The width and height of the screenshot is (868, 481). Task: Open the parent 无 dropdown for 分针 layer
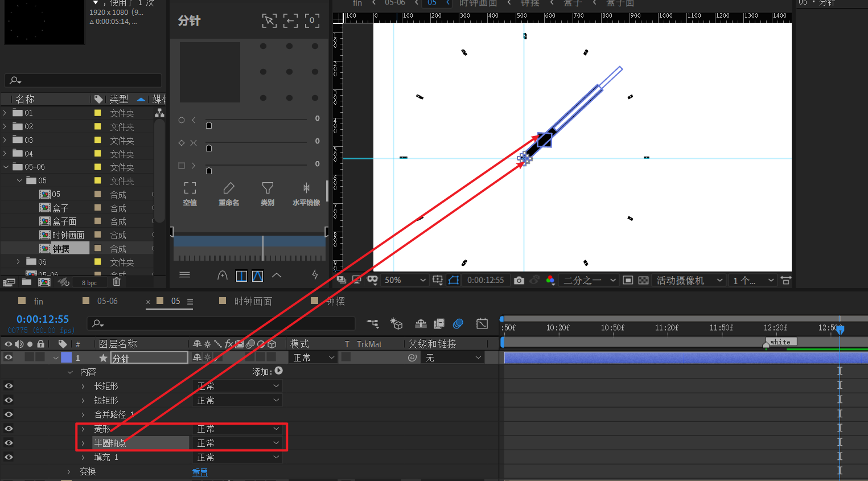[x=454, y=357]
